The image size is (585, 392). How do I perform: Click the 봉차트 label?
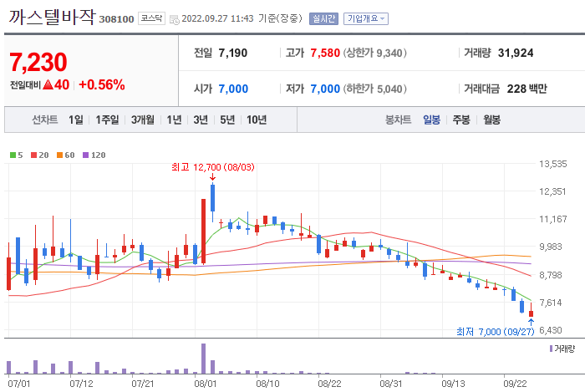pyautogui.click(x=398, y=120)
